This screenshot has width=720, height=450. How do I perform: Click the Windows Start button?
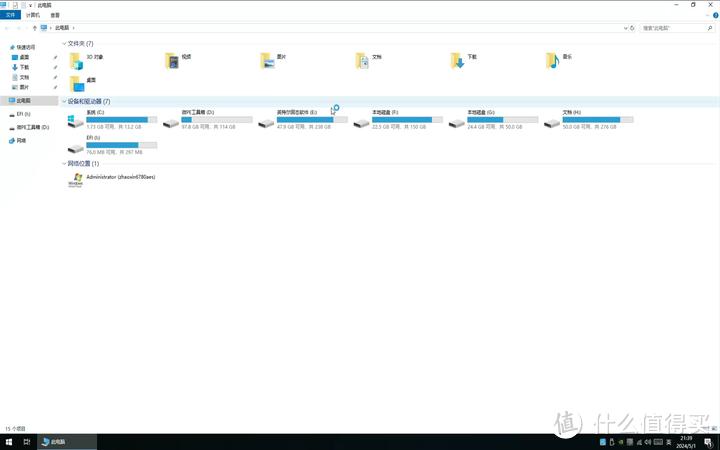click(x=8, y=441)
